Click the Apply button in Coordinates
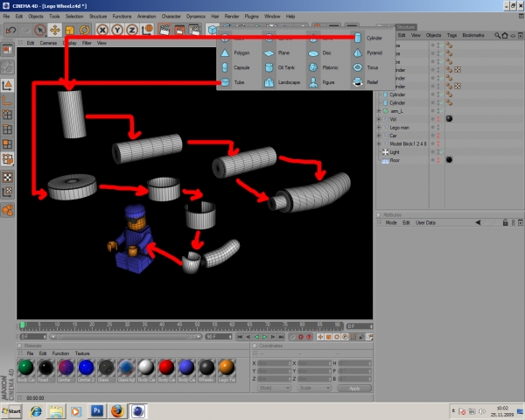This screenshot has height=420, width=525. coord(354,388)
